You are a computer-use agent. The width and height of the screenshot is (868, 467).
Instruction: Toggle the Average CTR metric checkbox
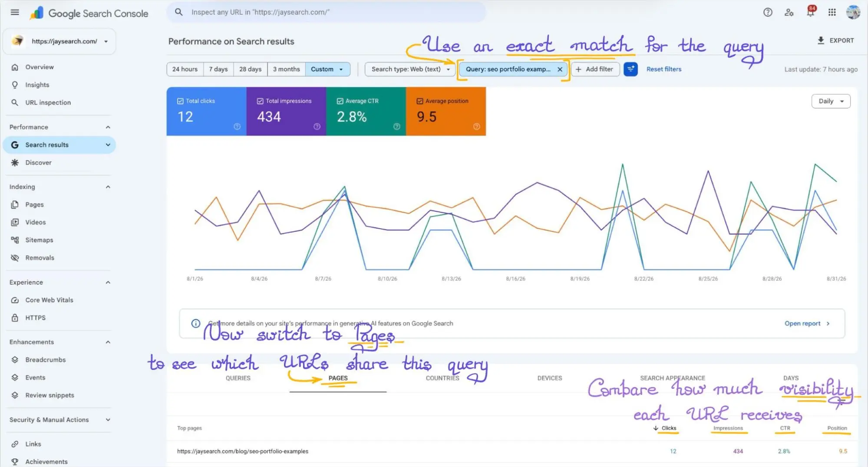[x=340, y=101]
